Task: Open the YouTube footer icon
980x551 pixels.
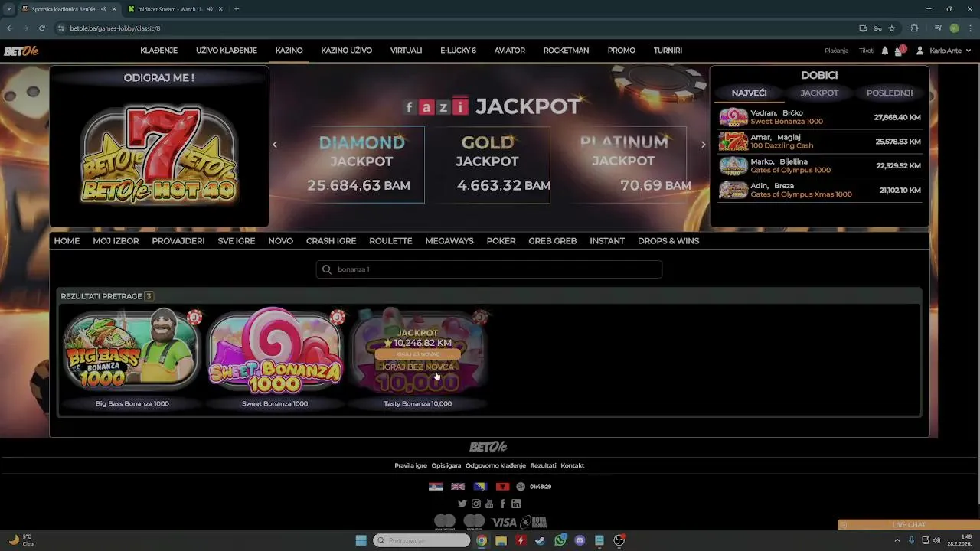Action: tap(489, 504)
